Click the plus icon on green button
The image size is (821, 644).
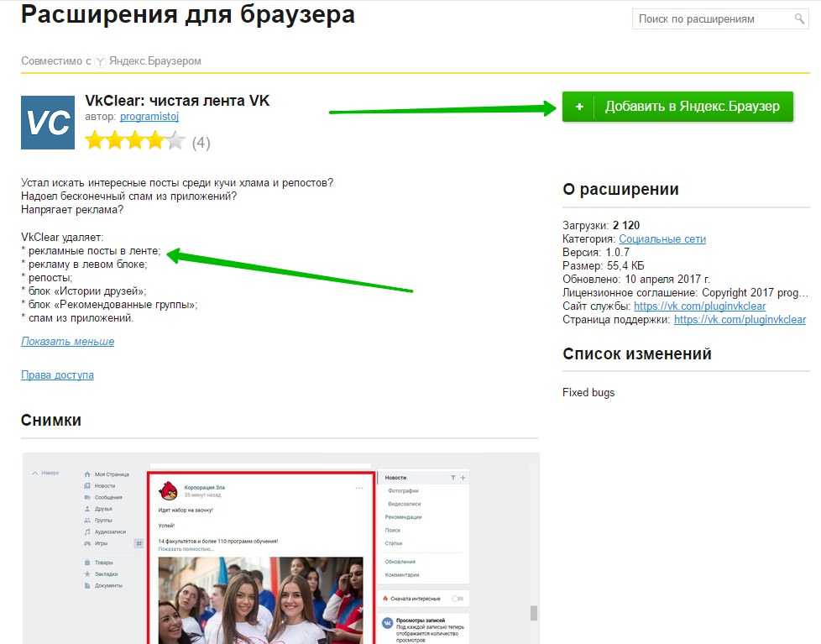579,107
